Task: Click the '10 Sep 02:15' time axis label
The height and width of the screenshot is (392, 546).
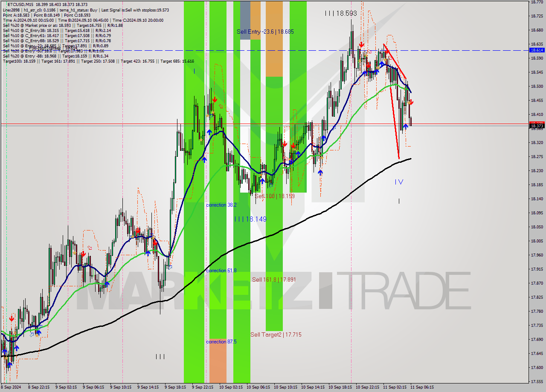Action: (231, 387)
